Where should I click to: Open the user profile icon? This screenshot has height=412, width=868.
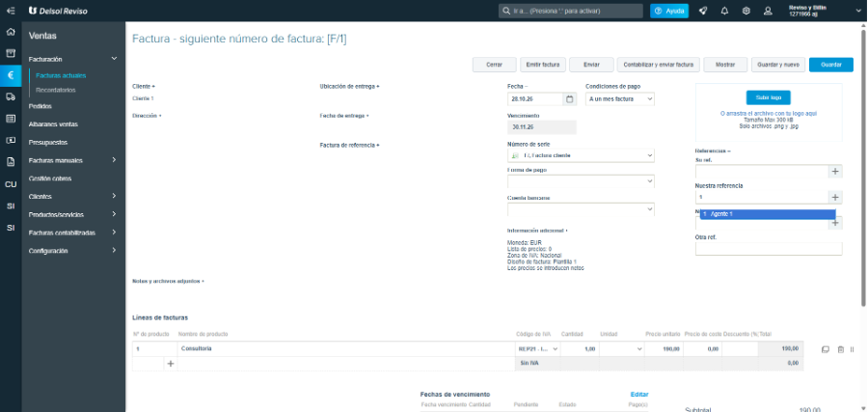tap(768, 11)
